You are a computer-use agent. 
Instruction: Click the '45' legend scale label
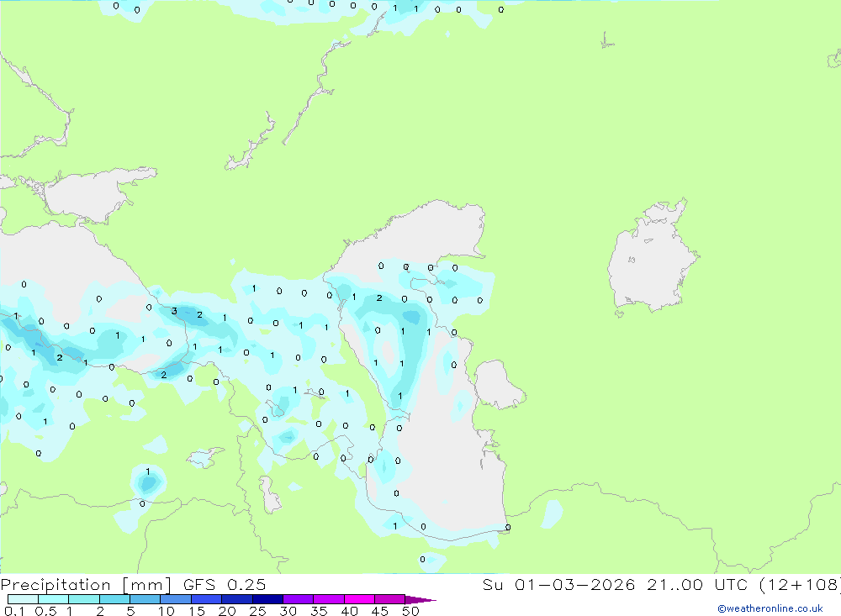(x=380, y=611)
